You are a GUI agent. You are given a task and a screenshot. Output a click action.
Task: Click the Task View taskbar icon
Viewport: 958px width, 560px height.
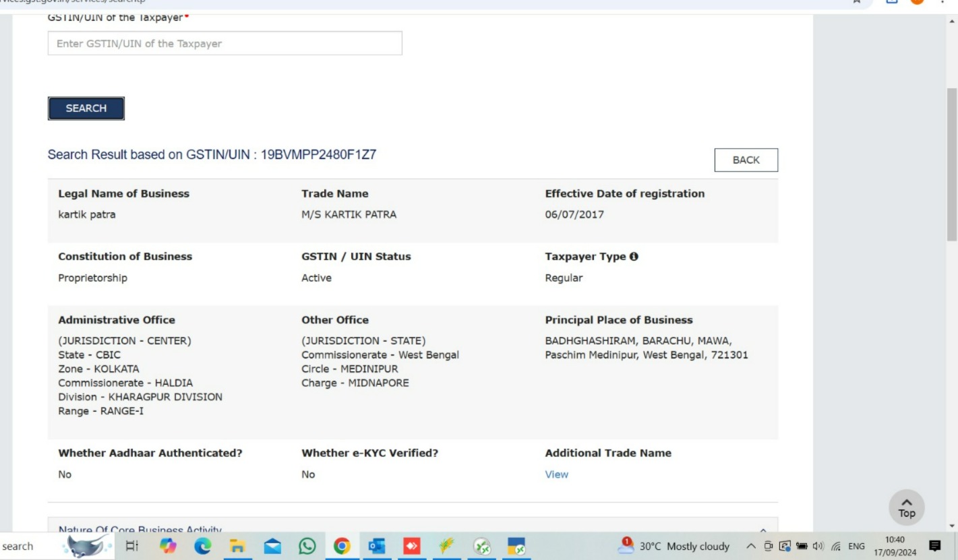132,546
